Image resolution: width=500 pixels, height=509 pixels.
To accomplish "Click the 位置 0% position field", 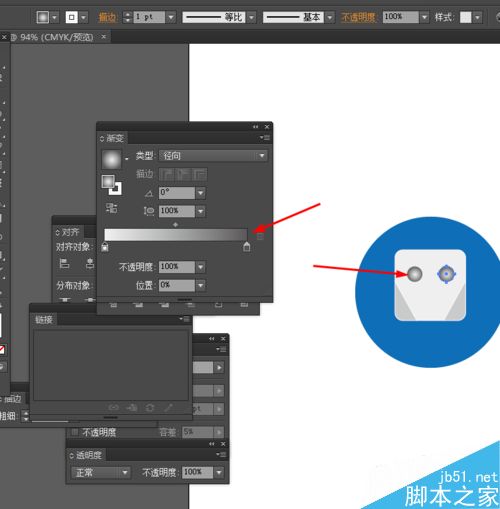I will tap(177, 285).
